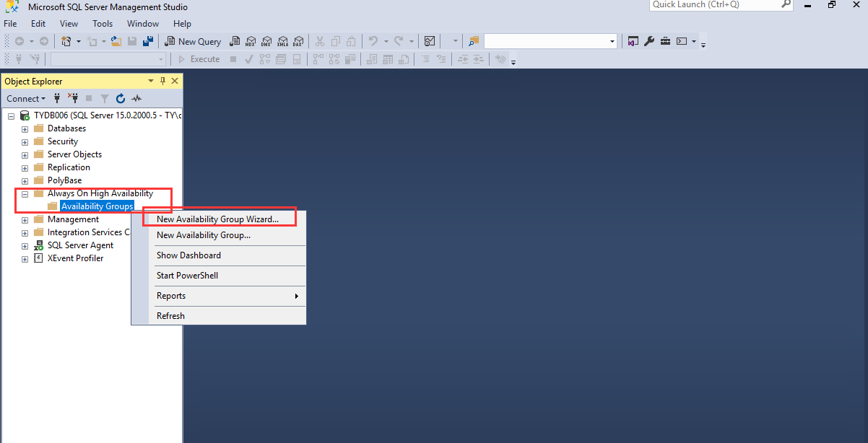Viewport: 868px width, 443px height.
Task: Click the Execute button in toolbar
Action: 199,59
